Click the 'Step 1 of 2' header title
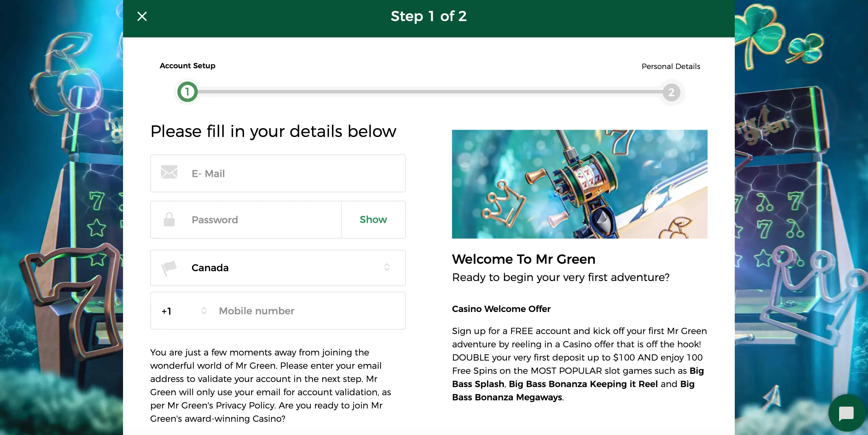This screenshot has width=868, height=435. [x=429, y=16]
